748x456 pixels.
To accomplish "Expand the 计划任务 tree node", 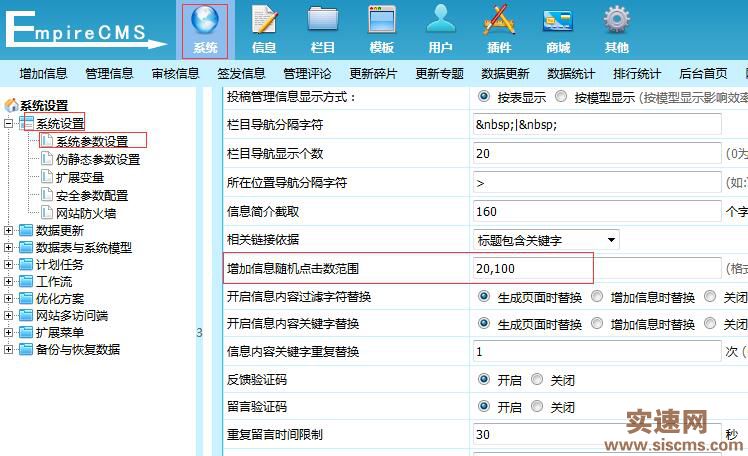I will click(x=8, y=264).
